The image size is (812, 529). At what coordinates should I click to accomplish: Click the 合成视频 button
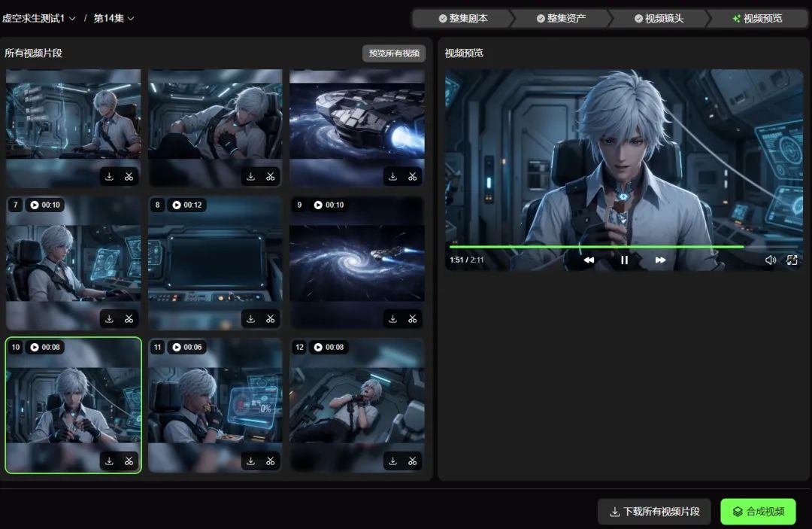[758, 512]
